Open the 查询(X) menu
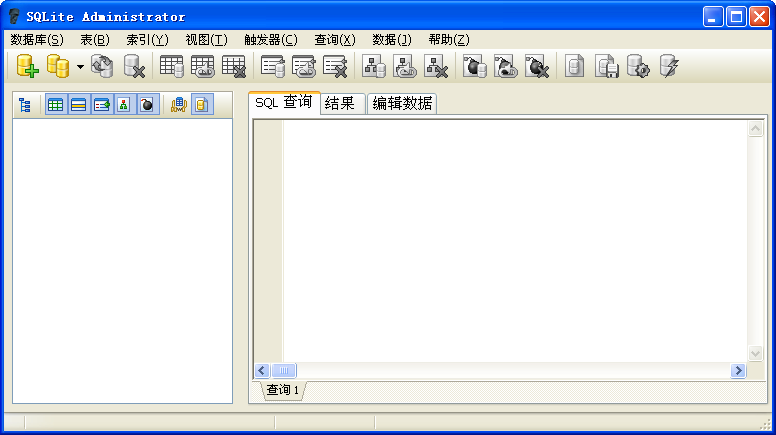Screen dimensions: 776x435 pyautogui.click(x=334, y=40)
